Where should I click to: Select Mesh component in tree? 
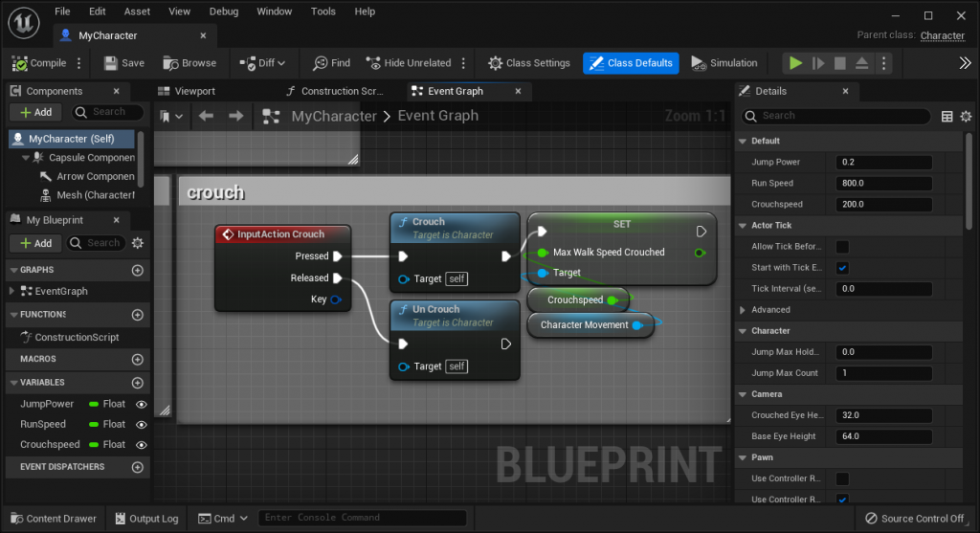pyautogui.click(x=86, y=195)
